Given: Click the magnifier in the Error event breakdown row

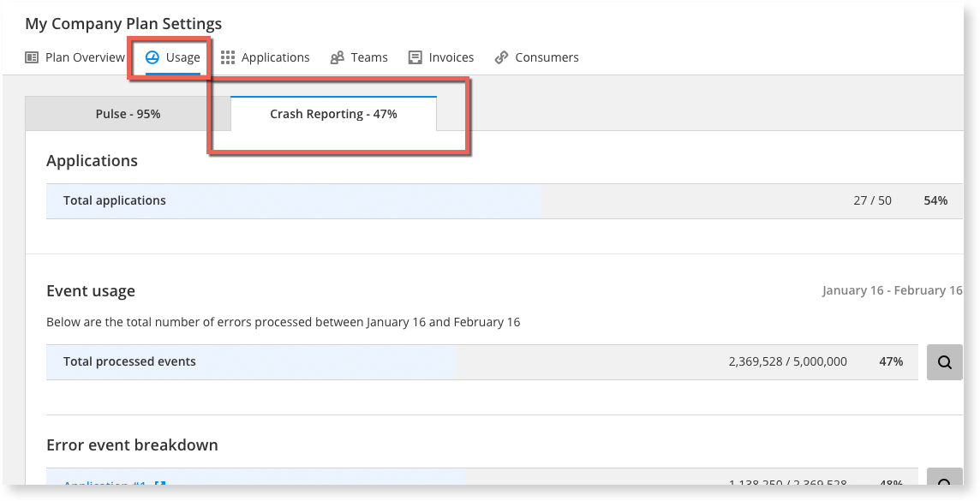Looking at the screenshot, I should pos(945,482).
